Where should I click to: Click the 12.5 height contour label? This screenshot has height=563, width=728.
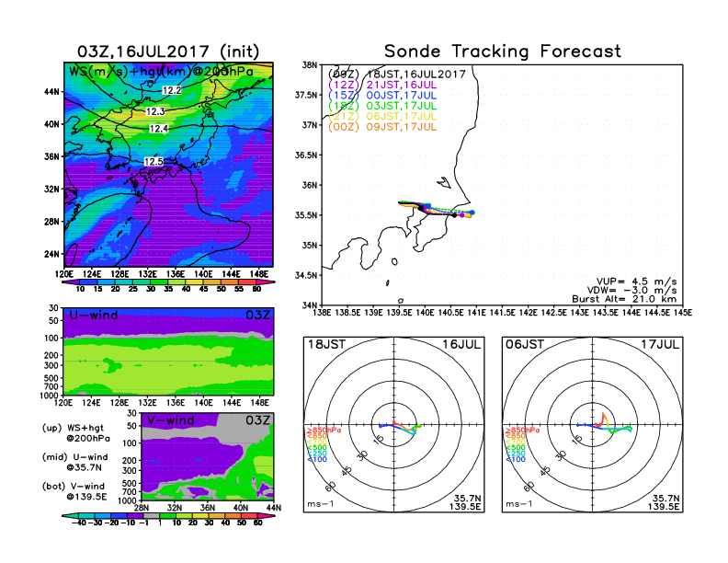click(154, 162)
